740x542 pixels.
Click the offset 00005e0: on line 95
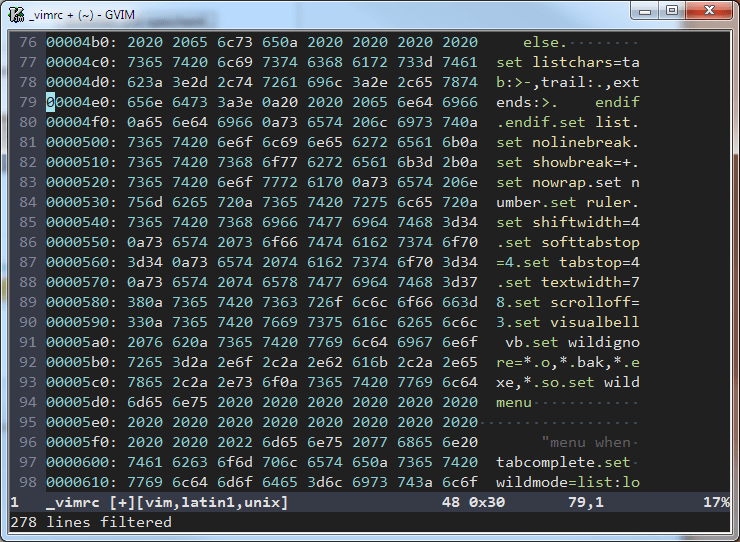[x=81, y=422]
